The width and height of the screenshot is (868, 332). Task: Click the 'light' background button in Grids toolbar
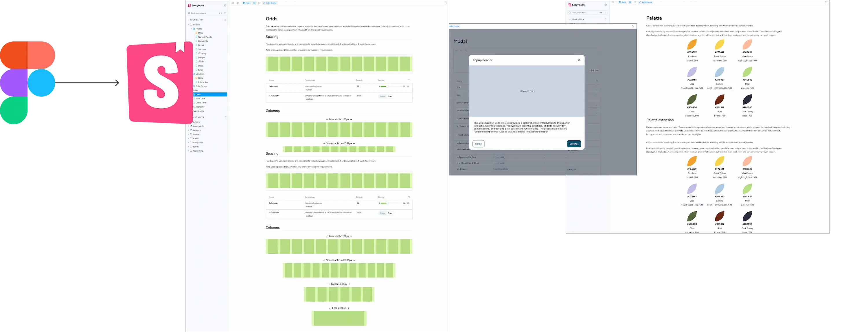(x=247, y=3)
